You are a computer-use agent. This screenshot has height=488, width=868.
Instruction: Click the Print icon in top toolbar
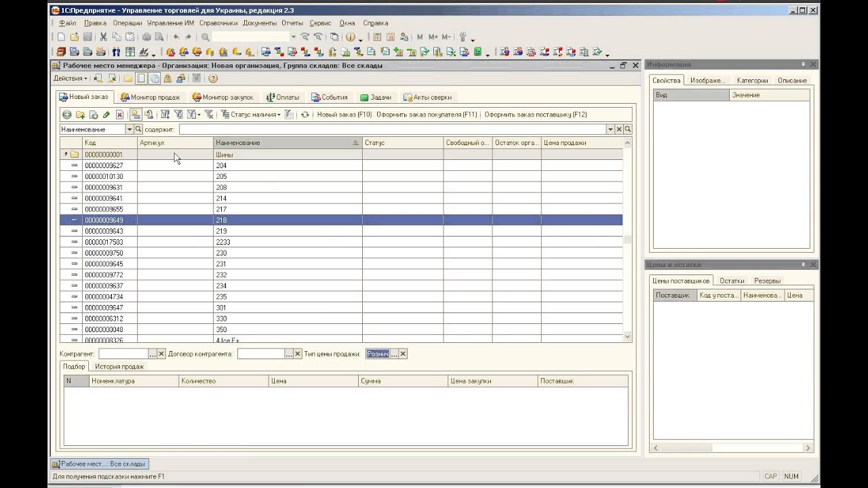tap(146, 37)
